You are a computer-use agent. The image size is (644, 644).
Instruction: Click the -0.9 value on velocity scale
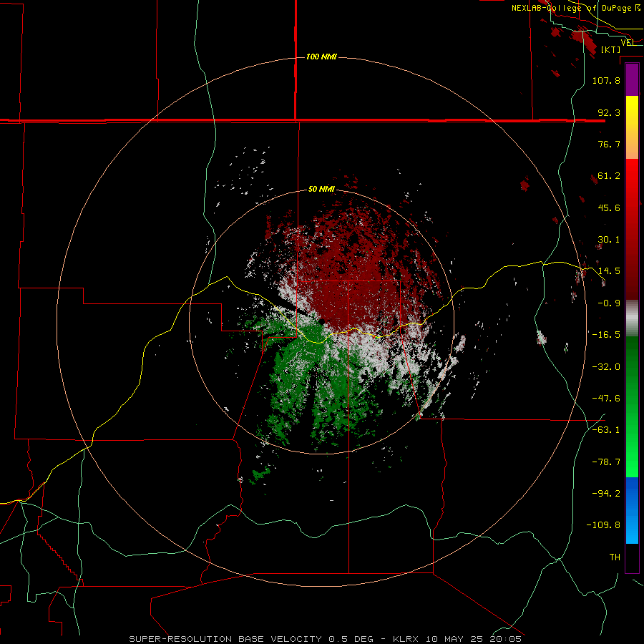609,303
